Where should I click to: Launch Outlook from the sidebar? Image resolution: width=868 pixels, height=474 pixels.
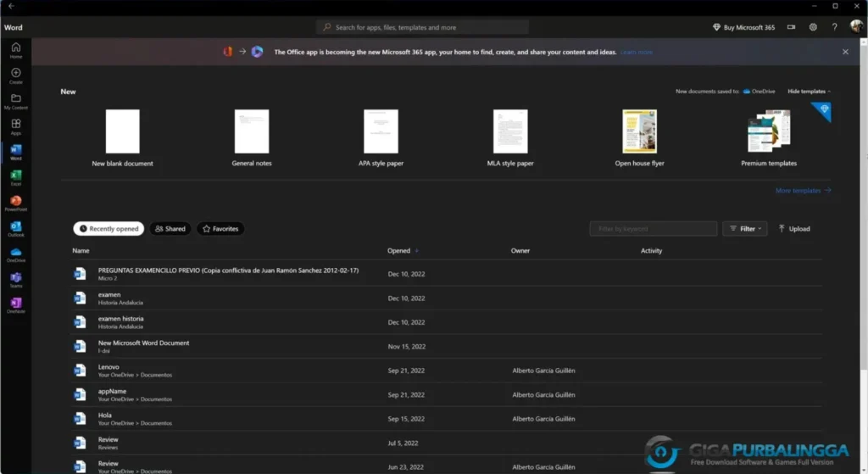[16, 229]
